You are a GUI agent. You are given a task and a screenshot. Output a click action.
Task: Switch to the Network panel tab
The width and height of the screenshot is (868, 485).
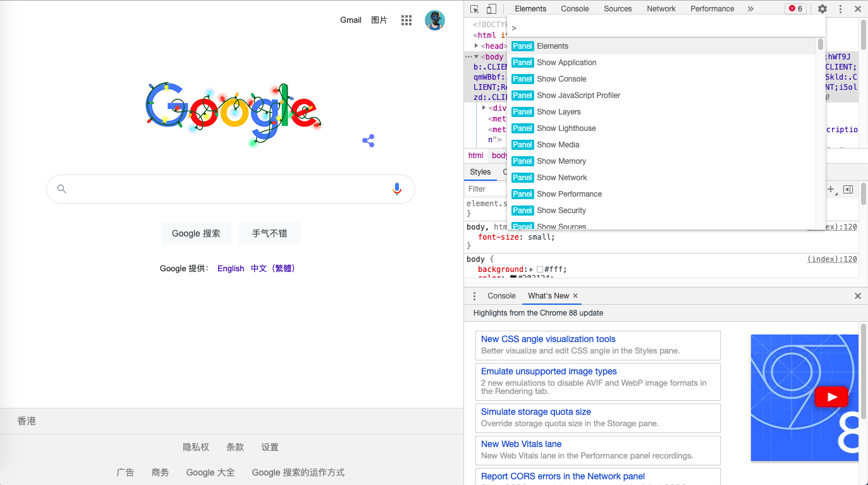(661, 9)
